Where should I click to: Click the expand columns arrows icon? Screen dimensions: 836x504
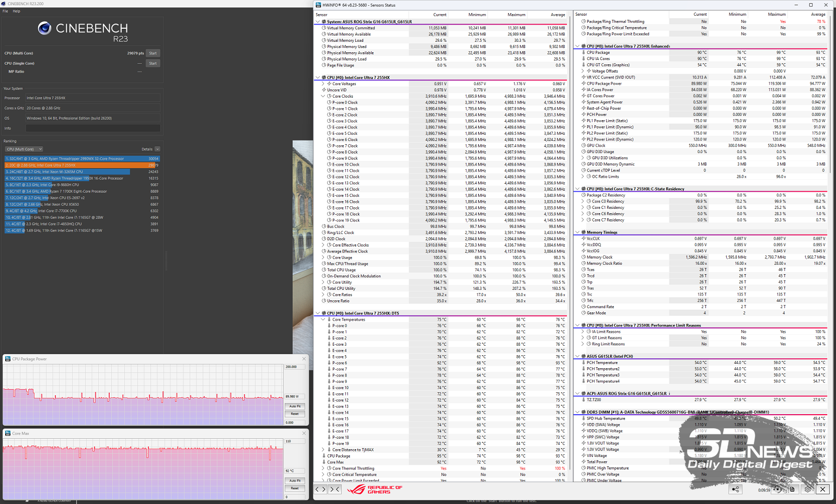click(320, 489)
